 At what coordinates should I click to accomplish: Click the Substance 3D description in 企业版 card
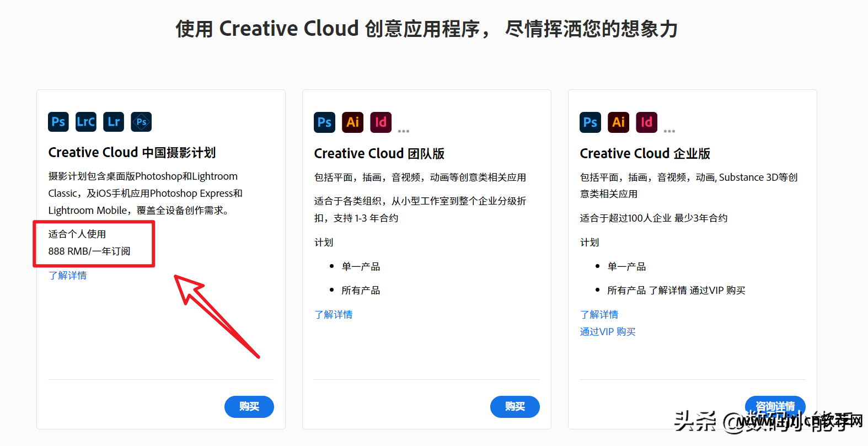pos(689,185)
